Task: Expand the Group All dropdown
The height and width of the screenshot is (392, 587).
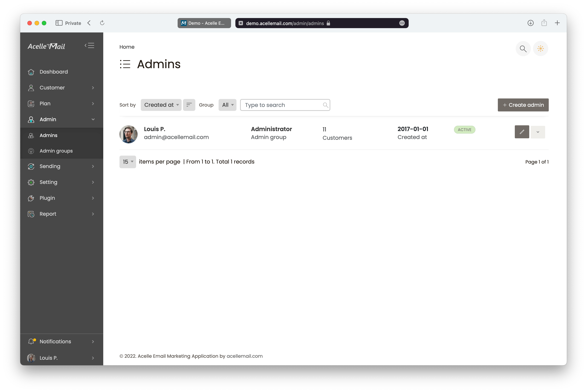Action: pos(228,105)
